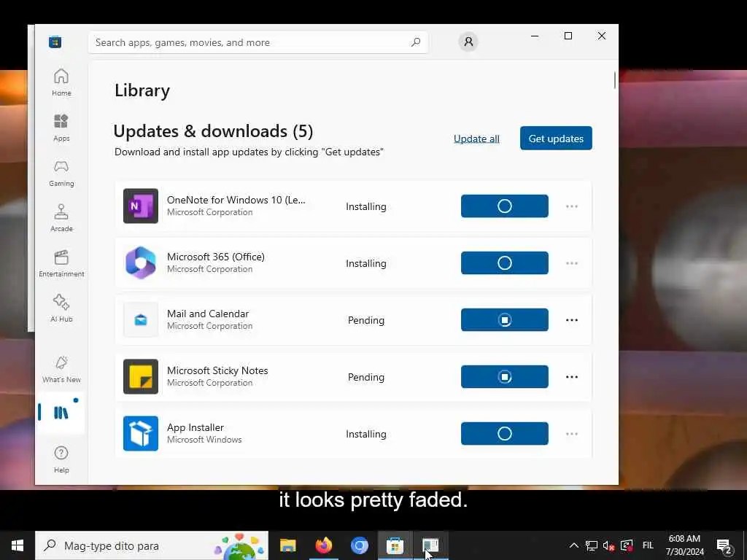Open the Arcade section
Viewport: 747px width, 560px height.
point(61,218)
